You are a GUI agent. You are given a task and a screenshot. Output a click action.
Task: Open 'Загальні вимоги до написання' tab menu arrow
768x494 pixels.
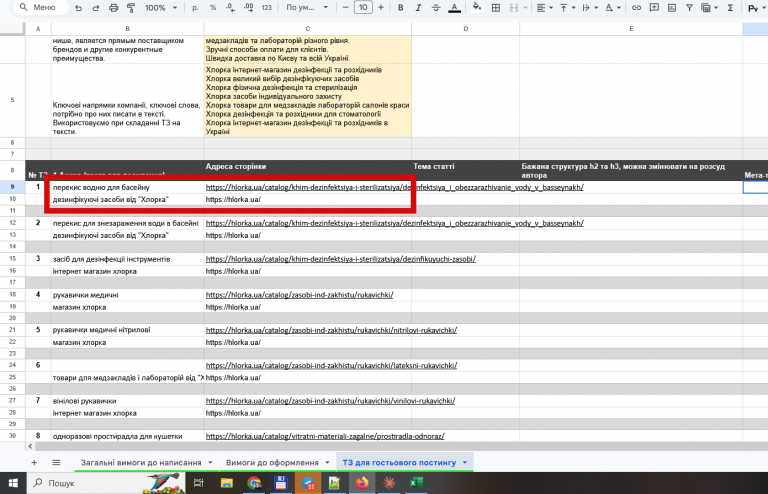tap(210, 462)
